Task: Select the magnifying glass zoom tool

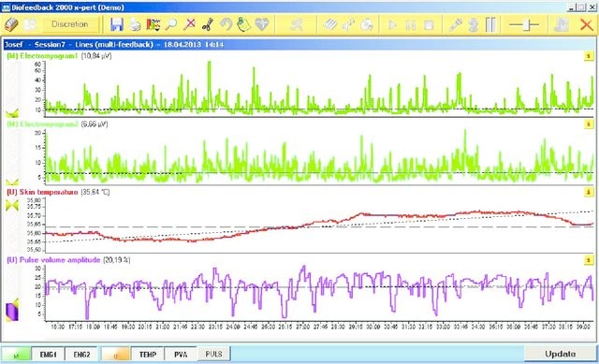Action: [x=171, y=25]
